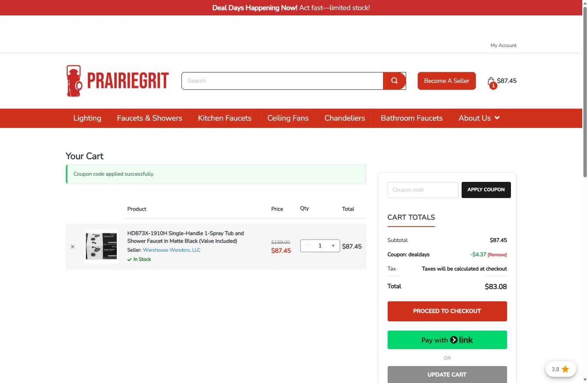Click the 'Taxes will be calculated at checkout' text
Viewport: 588px width, 383px height.
464,269
